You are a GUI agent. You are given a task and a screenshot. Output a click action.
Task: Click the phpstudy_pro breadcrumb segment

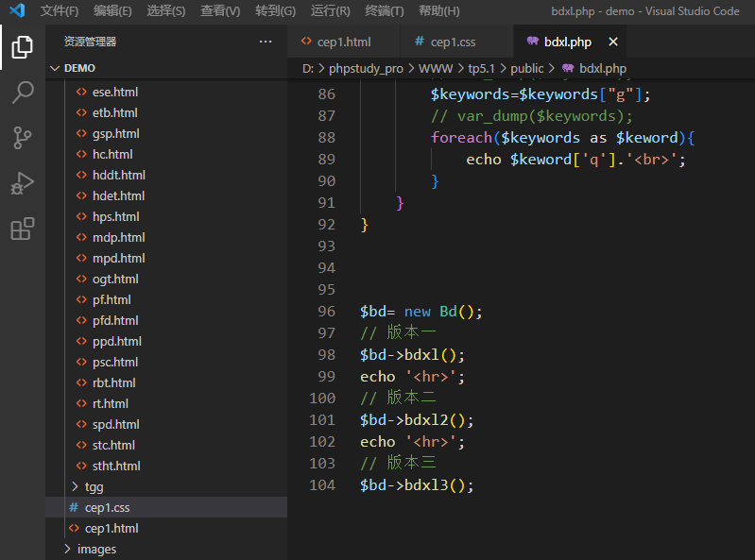(366, 69)
